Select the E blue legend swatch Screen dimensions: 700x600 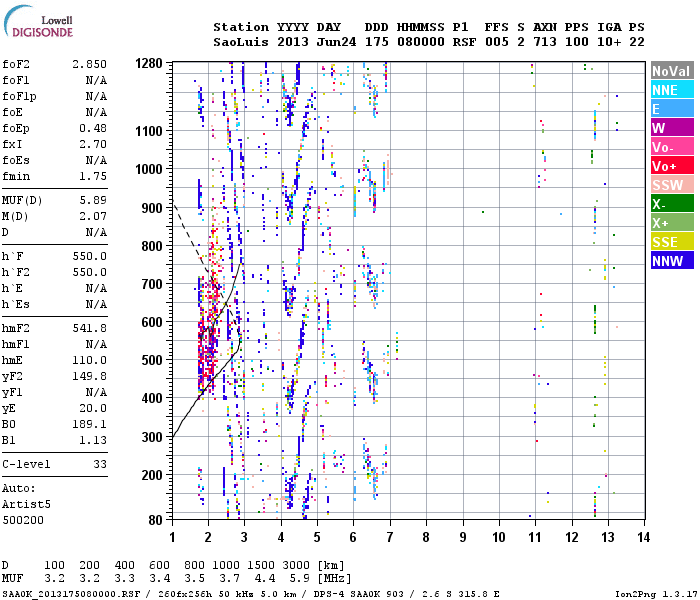click(x=672, y=109)
